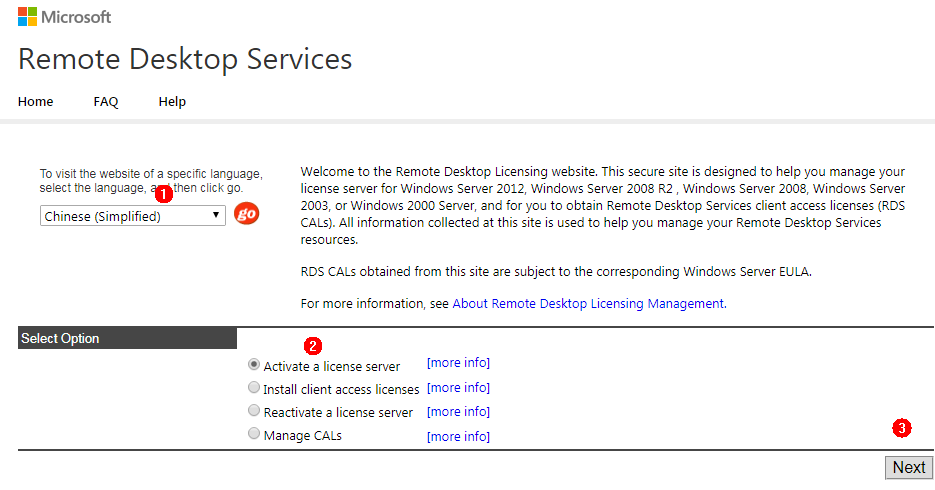Select Reactivate a license server option

pos(254,410)
